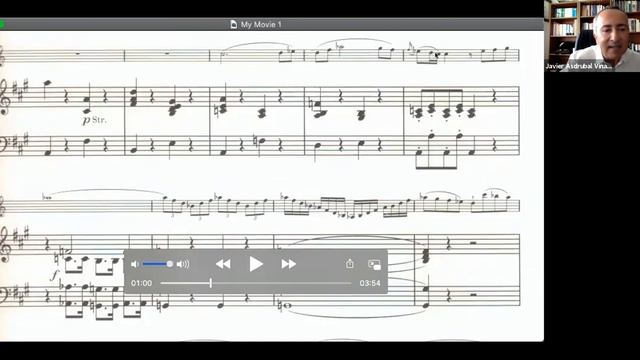Click the forte f marking in the score
Viewport: 640px width, 360px height.
click(x=54, y=275)
